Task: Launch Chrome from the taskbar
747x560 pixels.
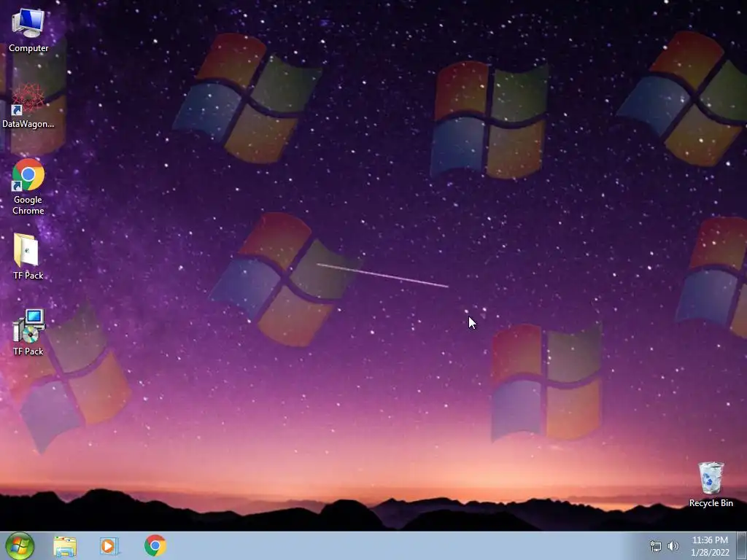Action: point(155,545)
